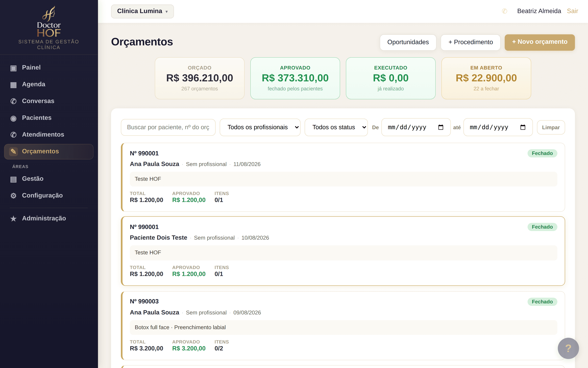Click the Teste HOF row under Paciente Dois Teste
Screen dimensions: 588x368
point(343,253)
